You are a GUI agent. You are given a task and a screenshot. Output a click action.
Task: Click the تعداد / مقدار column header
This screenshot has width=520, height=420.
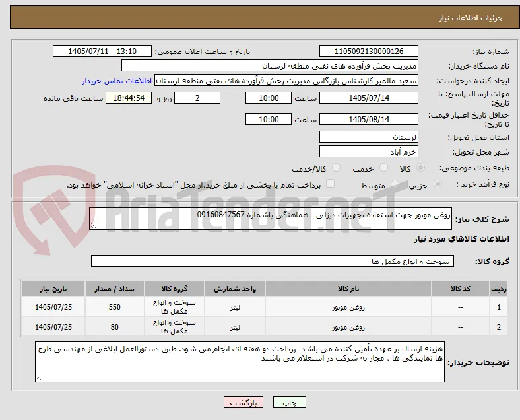pos(114,289)
